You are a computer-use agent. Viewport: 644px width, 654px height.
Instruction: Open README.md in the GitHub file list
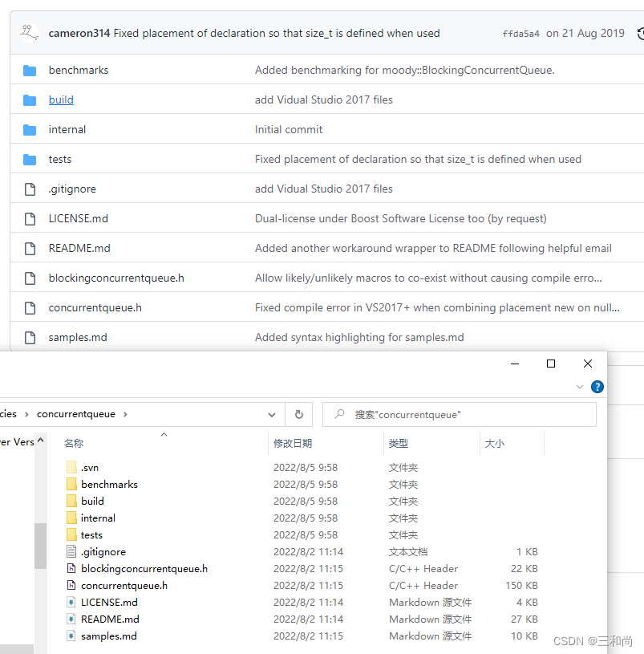coord(79,249)
